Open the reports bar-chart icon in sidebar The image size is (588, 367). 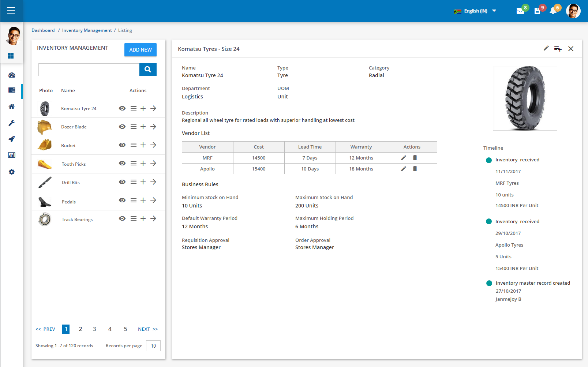[12, 155]
